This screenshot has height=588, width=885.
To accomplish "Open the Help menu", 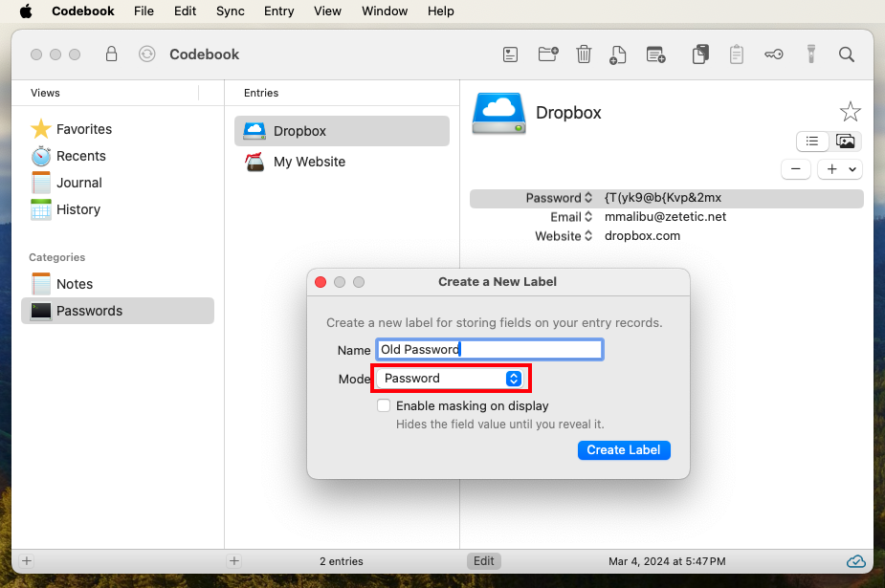I will [x=441, y=11].
